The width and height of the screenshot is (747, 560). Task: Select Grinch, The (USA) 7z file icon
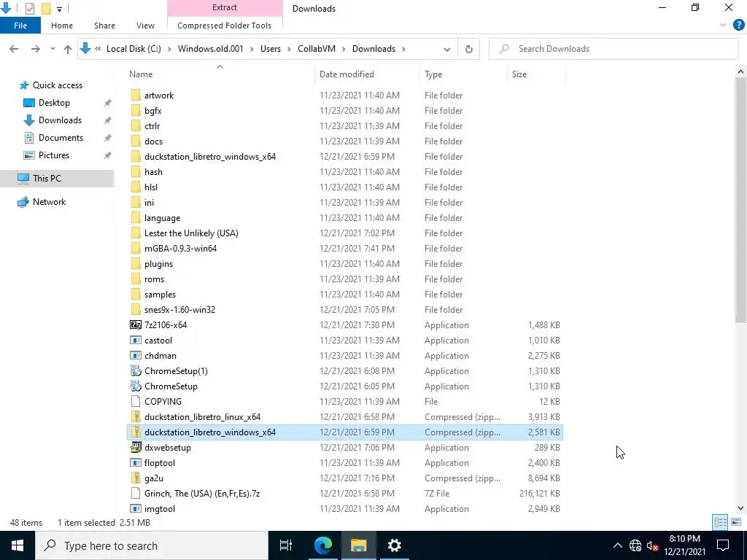[x=136, y=494]
